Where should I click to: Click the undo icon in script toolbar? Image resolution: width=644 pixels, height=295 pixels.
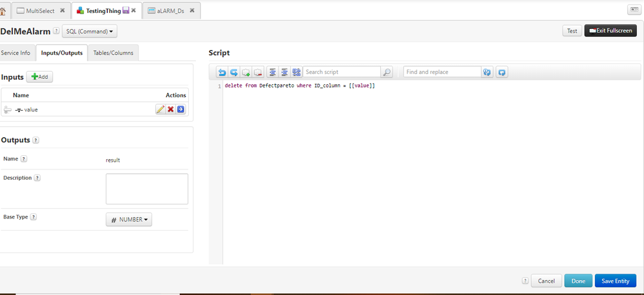pyautogui.click(x=222, y=72)
